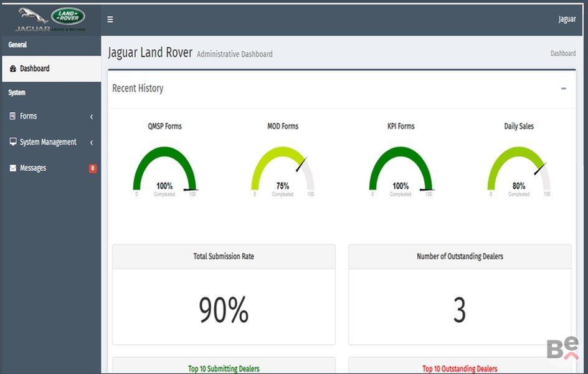
Task: Select Dashboard in the sidebar
Action: [x=35, y=69]
